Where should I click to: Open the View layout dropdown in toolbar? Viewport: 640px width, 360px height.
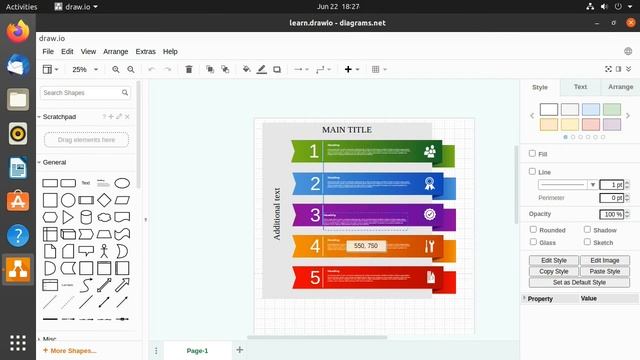tap(51, 69)
